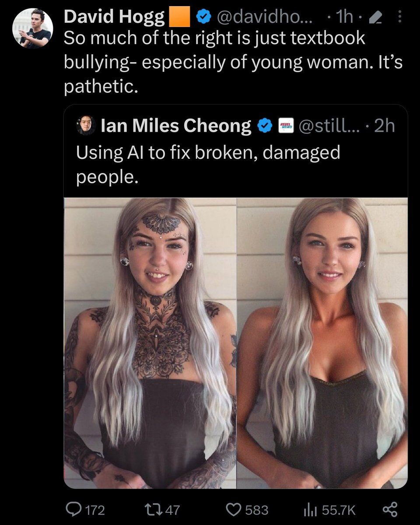The height and width of the screenshot is (525, 420).
Task: Click Ian Miles Cheong's verified badge
Action: 263,126
